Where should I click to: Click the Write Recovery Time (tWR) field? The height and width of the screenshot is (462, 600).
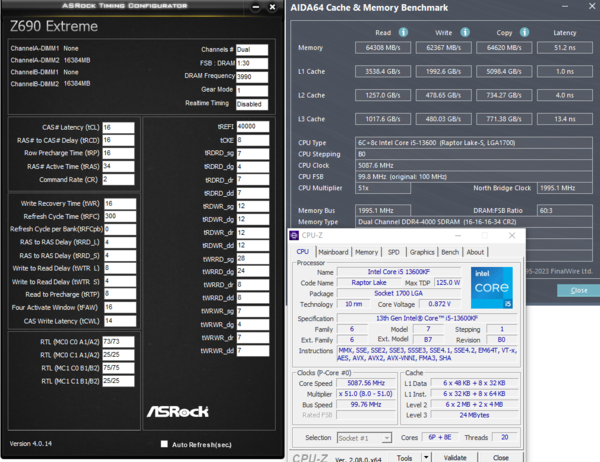point(120,204)
